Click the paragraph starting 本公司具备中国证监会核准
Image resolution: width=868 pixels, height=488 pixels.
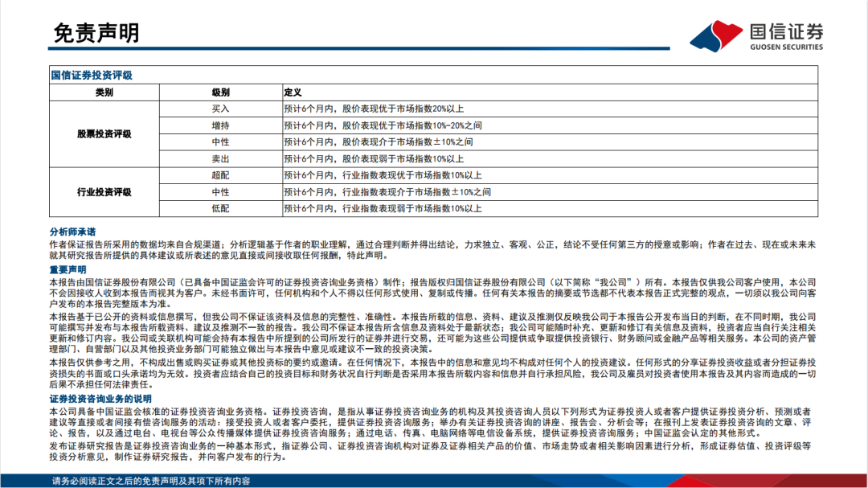point(430,422)
